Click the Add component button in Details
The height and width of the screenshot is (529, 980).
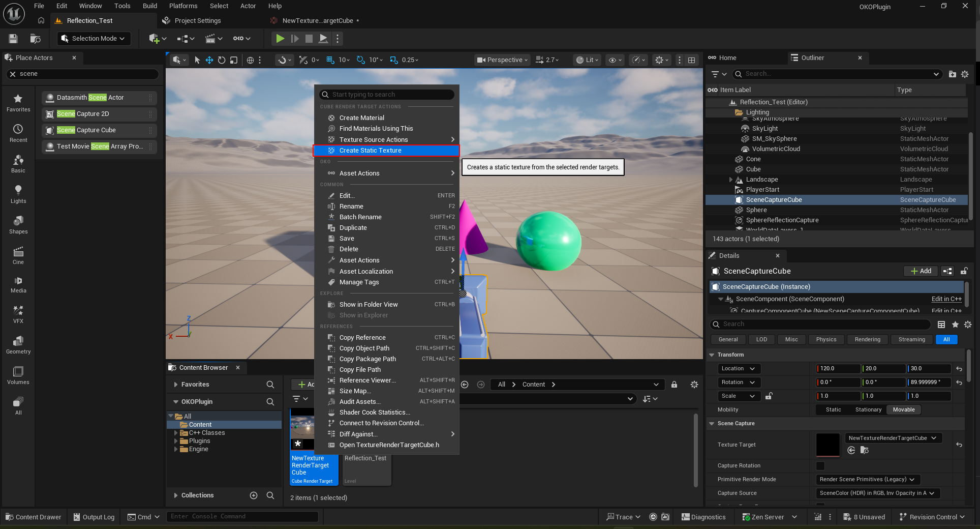(x=921, y=271)
